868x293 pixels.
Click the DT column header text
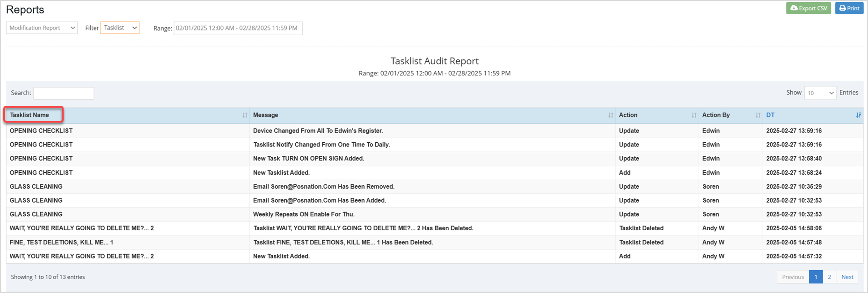point(770,115)
